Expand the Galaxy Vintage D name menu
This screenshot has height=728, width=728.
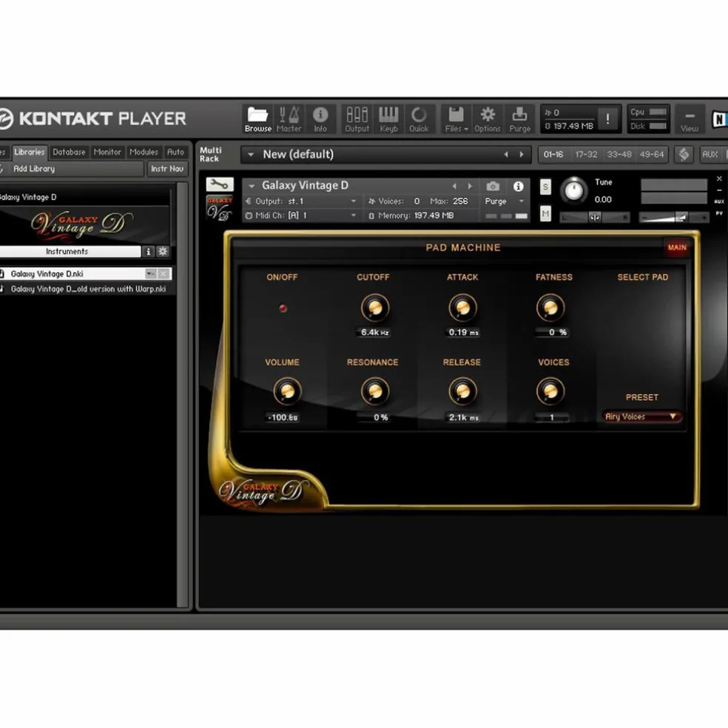[252, 186]
